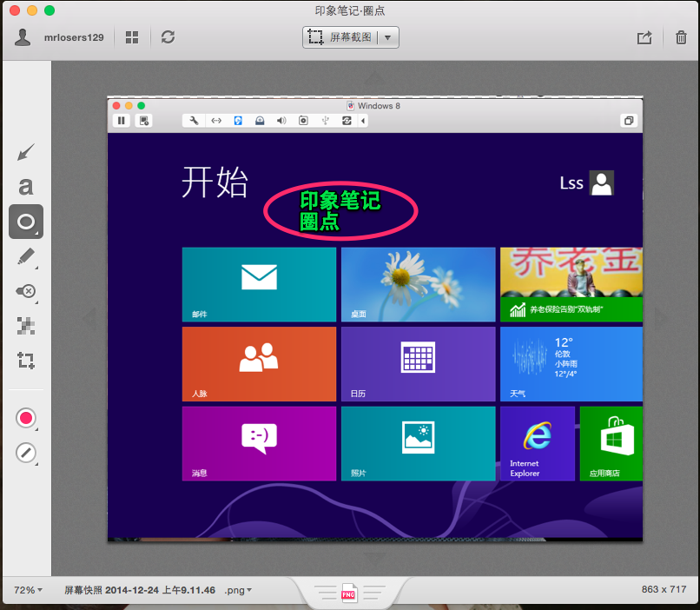700x610 pixels.
Task: Click the 开始 Start heading text
Action: 215,182
